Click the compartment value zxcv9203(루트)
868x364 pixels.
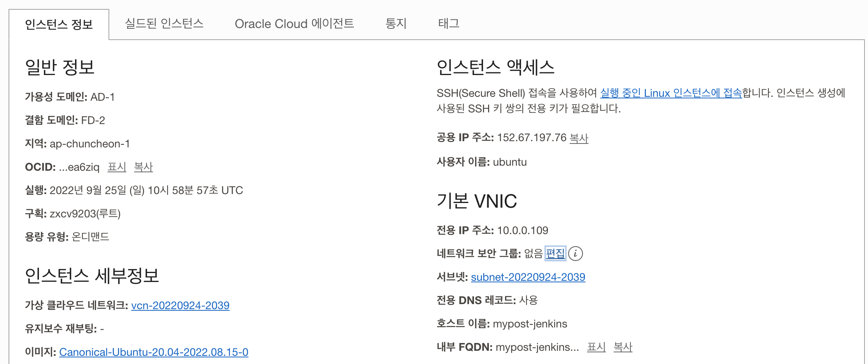(x=85, y=214)
